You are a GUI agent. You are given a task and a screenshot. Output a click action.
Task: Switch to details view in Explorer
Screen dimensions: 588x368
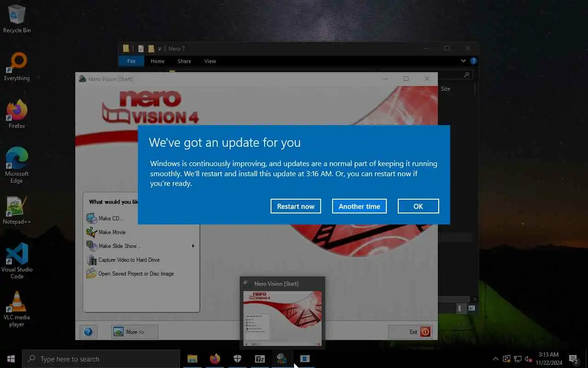[461, 309]
